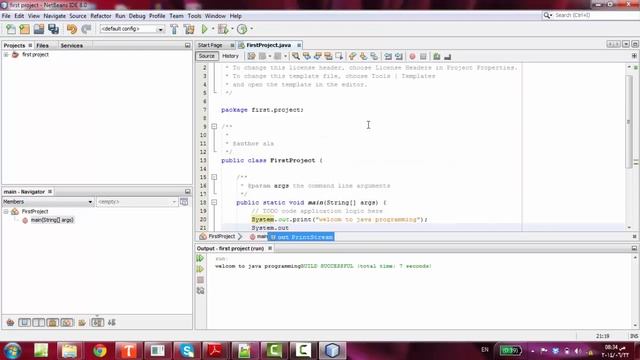Viewport: 640px width, 360px height.
Task: Start macro recording with the red circle icon
Action: [412, 56]
